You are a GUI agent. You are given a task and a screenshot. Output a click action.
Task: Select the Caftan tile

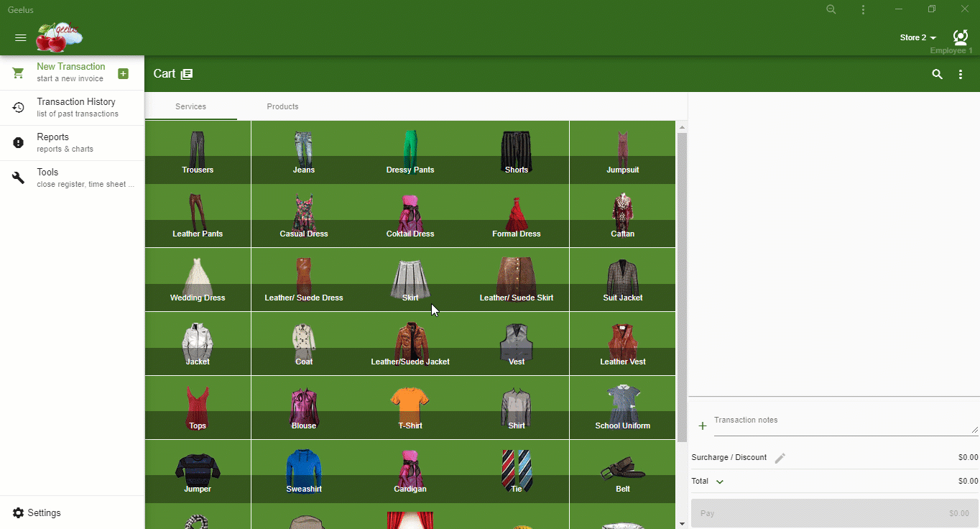623,216
